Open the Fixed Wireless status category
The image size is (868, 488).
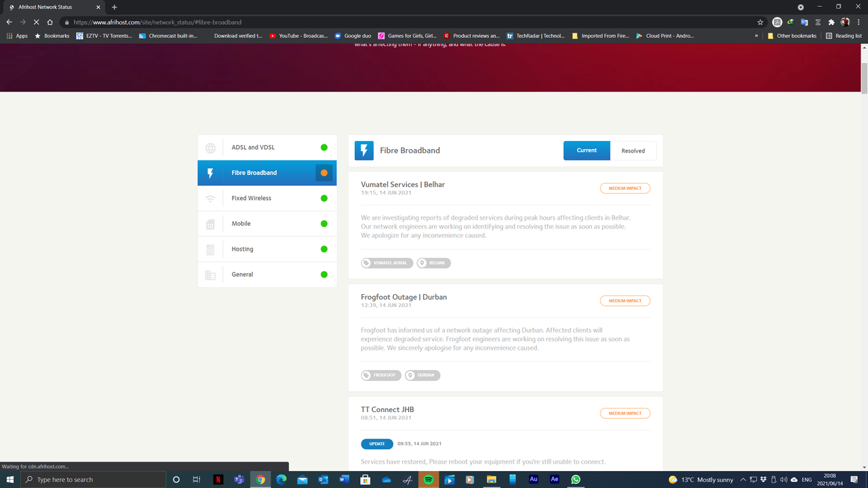[x=267, y=199]
